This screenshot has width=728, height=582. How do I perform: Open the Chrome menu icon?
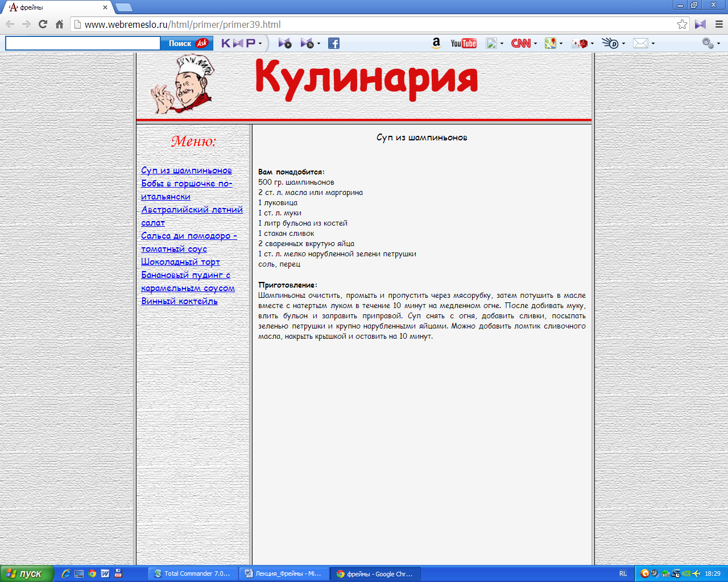(x=719, y=24)
